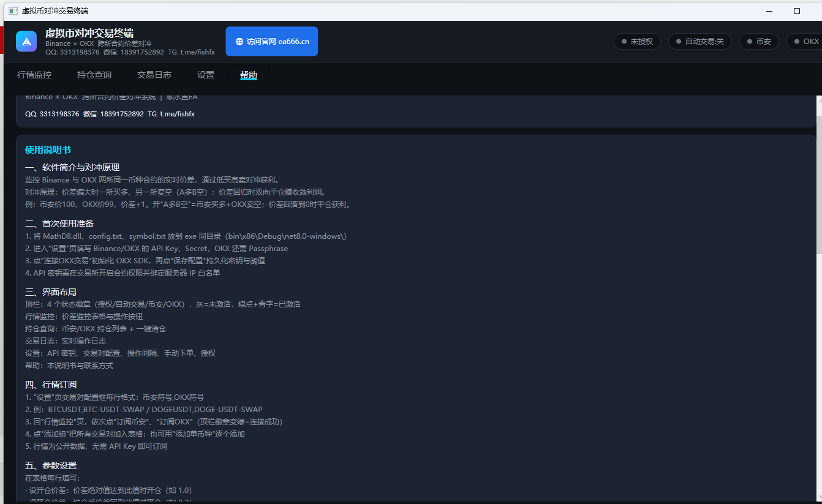Click the line 行情为公开数据

point(96,446)
